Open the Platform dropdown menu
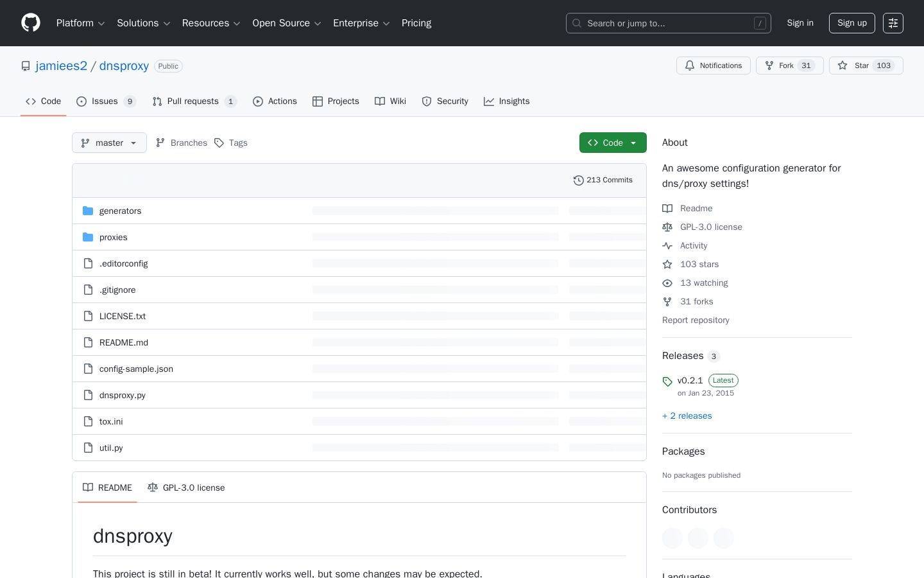 point(80,23)
